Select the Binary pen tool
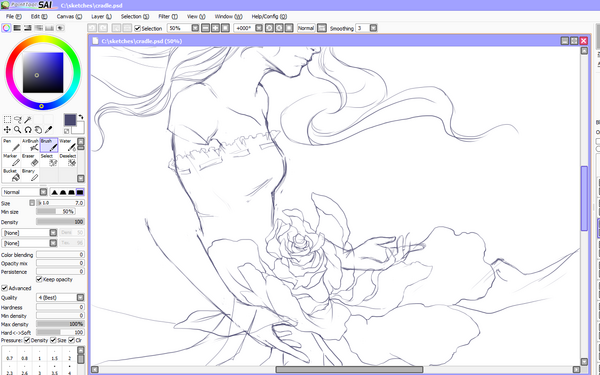 (x=30, y=175)
